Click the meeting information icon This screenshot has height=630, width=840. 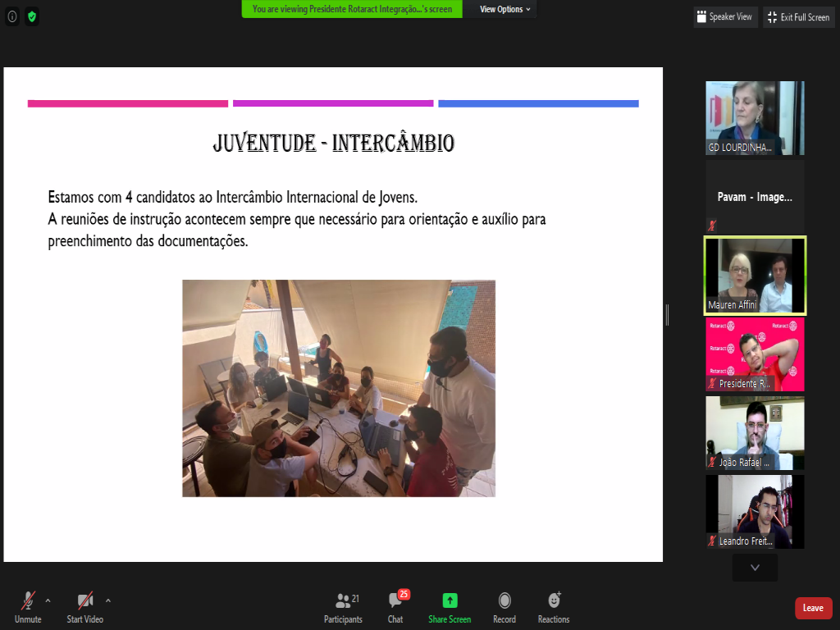[12, 16]
